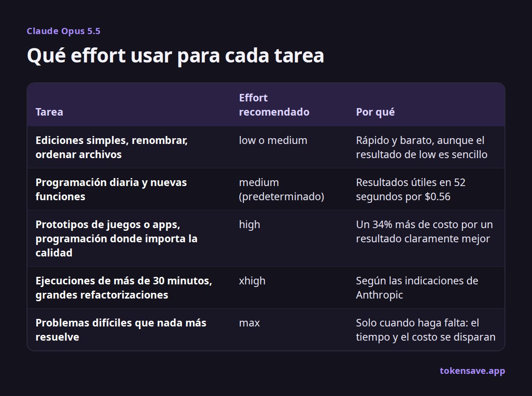Click the title 'Qué effort usar para cada tarea'
The width and height of the screenshot is (532, 396).
[176, 56]
